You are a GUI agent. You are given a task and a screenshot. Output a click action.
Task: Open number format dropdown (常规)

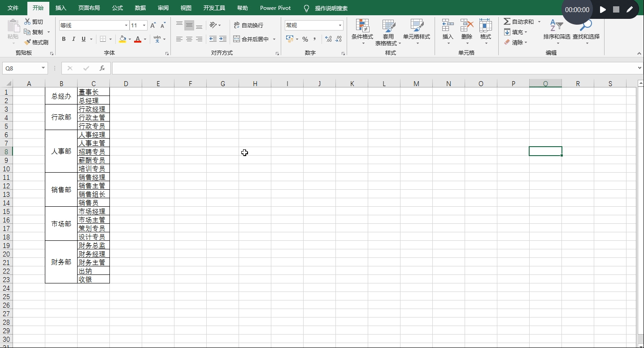coord(340,26)
